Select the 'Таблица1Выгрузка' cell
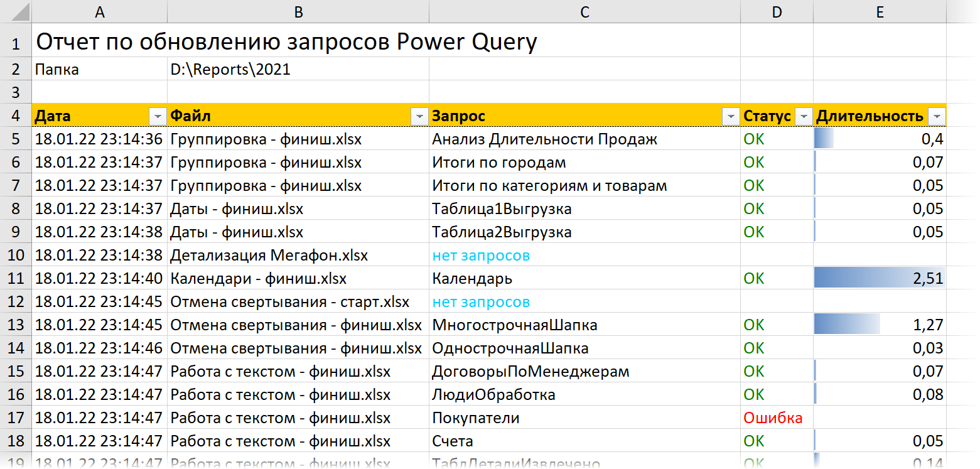Screen dimensions: 980x469 (584, 208)
